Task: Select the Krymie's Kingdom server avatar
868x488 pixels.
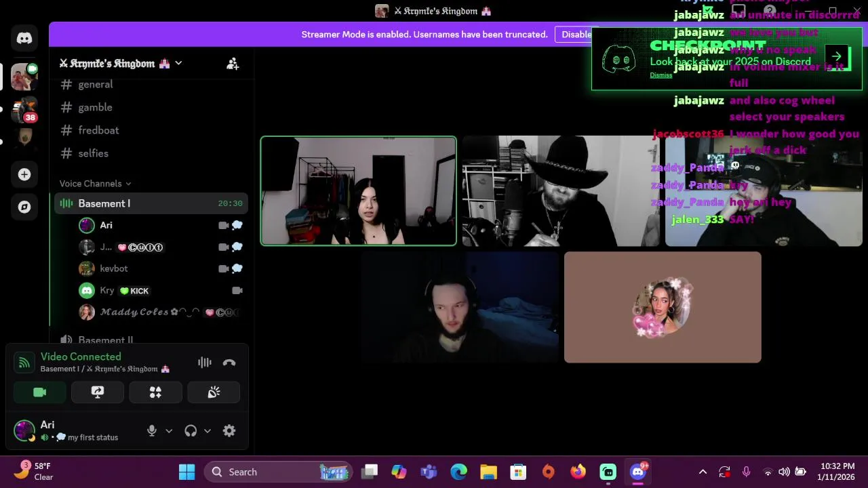Action: coord(24,77)
